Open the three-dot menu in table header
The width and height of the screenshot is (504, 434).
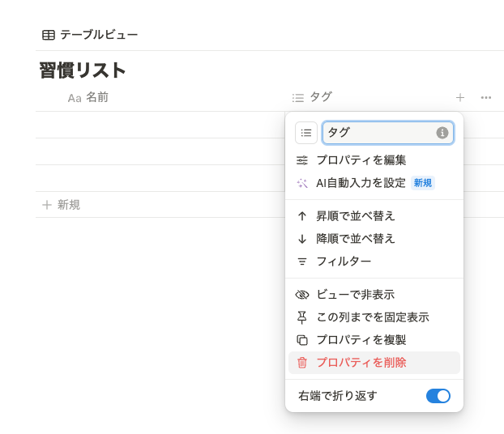coord(486,97)
